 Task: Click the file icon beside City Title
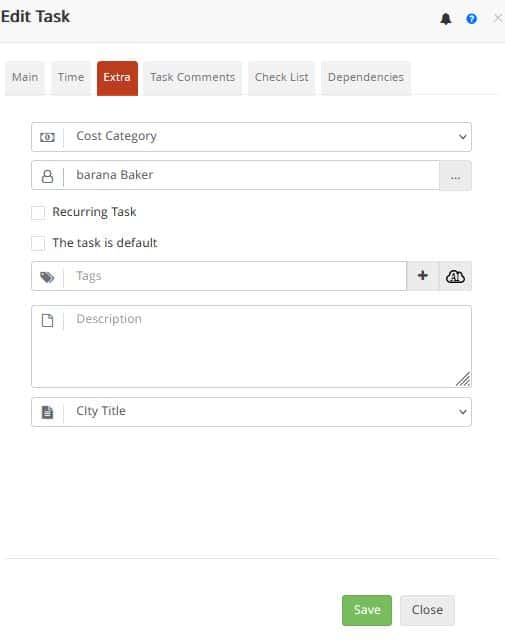click(47, 412)
